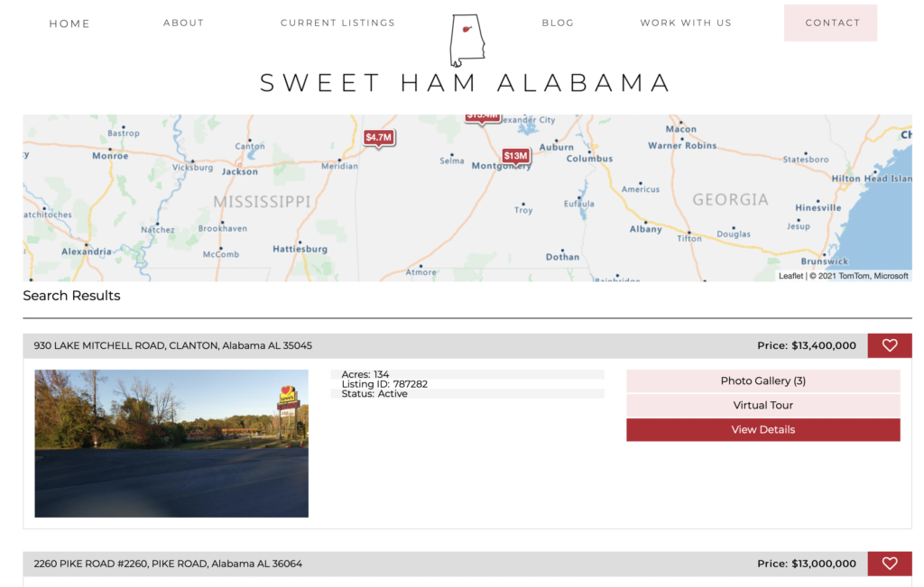
Task: Click the Sweet Ham Alabama site title
Action: click(x=467, y=83)
